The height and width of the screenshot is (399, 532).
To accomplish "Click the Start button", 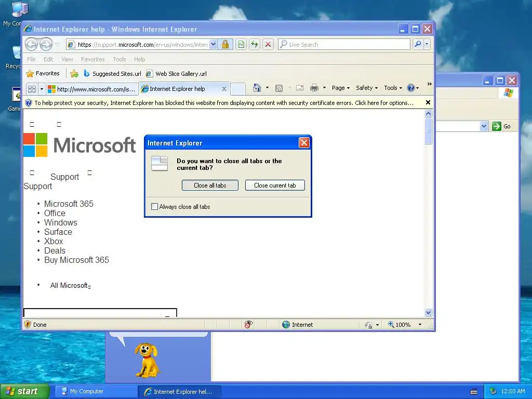I will (x=24, y=391).
